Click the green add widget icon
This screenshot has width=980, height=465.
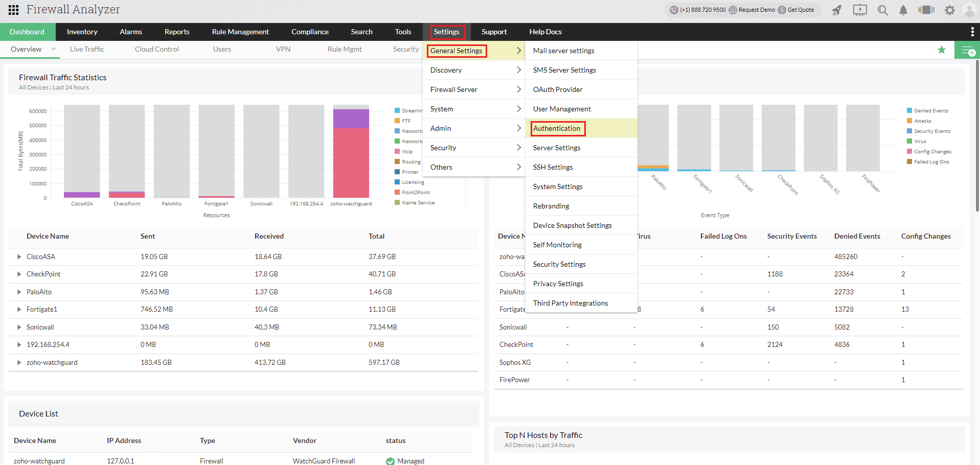click(x=967, y=50)
